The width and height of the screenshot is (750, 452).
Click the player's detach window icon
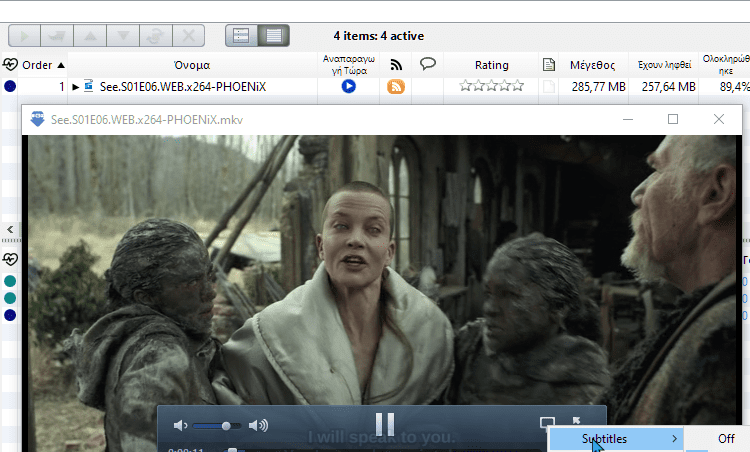click(547, 422)
